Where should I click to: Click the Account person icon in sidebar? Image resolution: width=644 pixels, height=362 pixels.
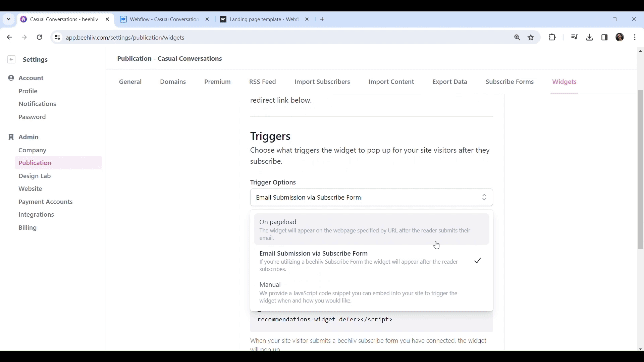click(11, 78)
